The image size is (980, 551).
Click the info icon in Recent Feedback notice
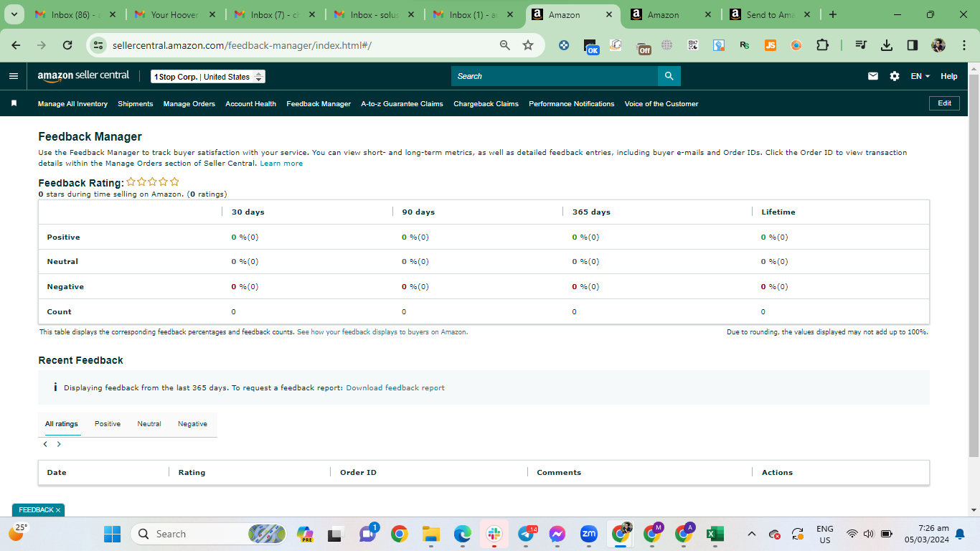coord(55,387)
